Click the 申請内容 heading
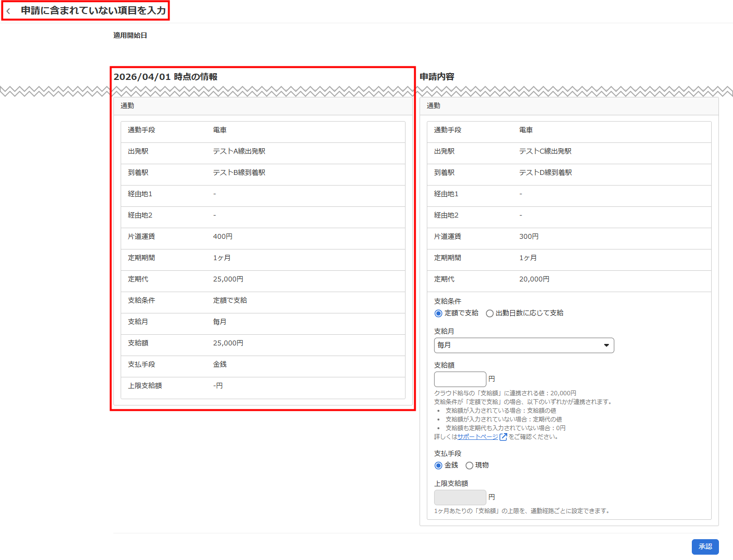 click(x=437, y=77)
